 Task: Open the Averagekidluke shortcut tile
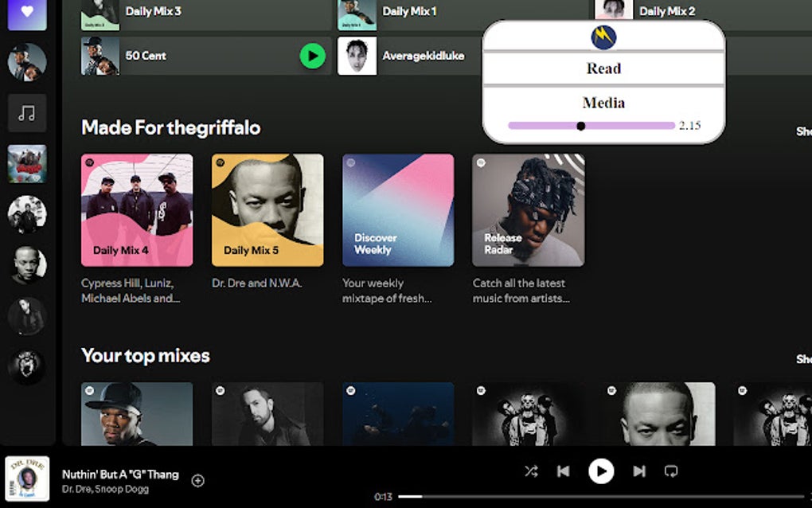(409, 56)
